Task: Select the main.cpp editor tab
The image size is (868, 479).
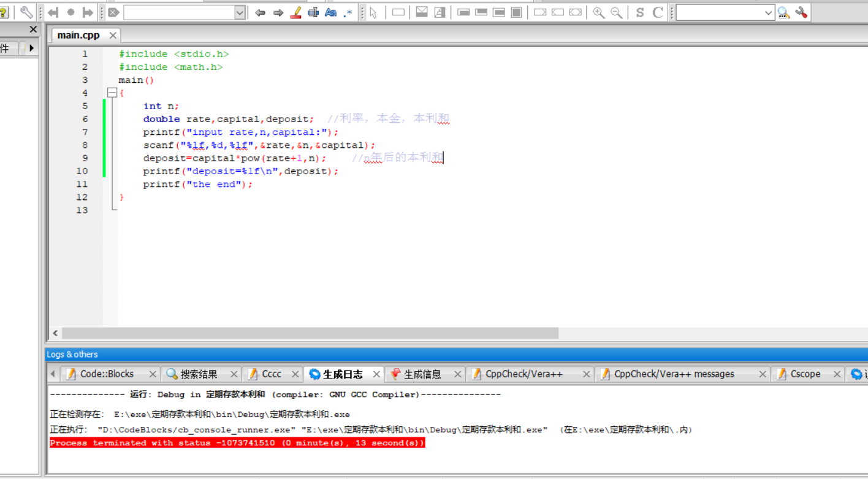Action: (x=78, y=36)
